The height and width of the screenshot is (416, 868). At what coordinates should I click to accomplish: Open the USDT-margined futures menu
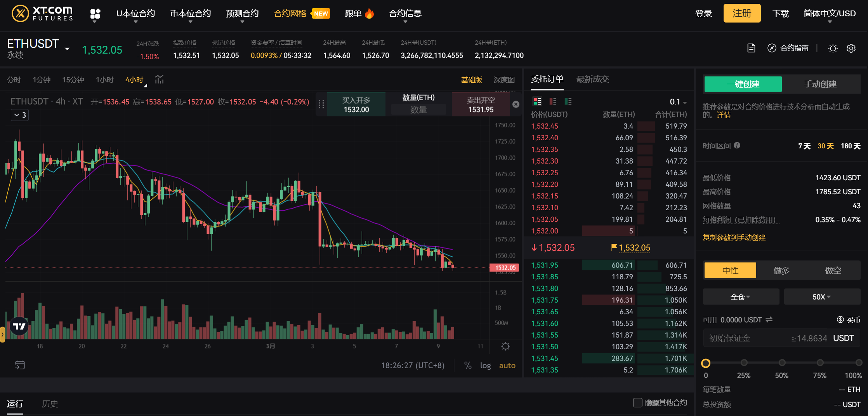coord(135,14)
